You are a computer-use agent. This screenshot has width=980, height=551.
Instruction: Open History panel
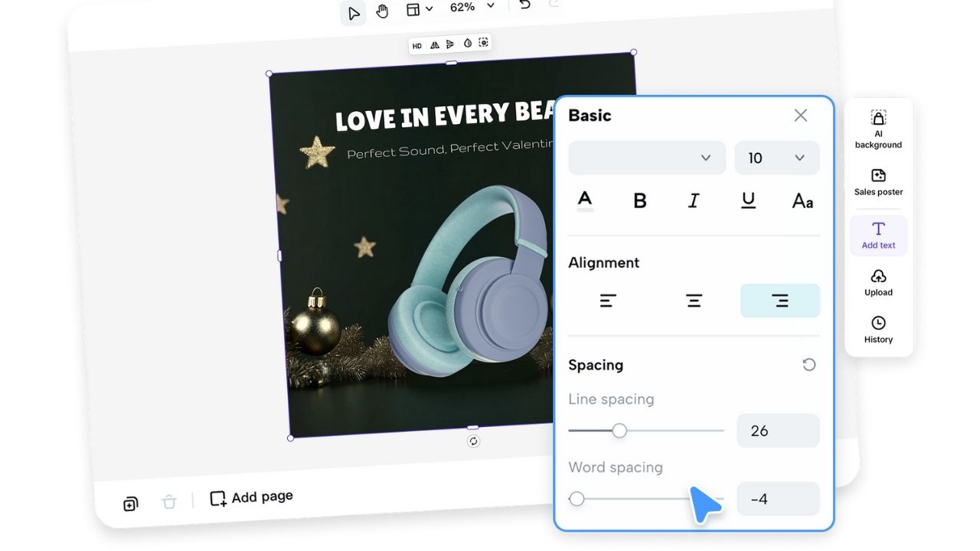[878, 330]
